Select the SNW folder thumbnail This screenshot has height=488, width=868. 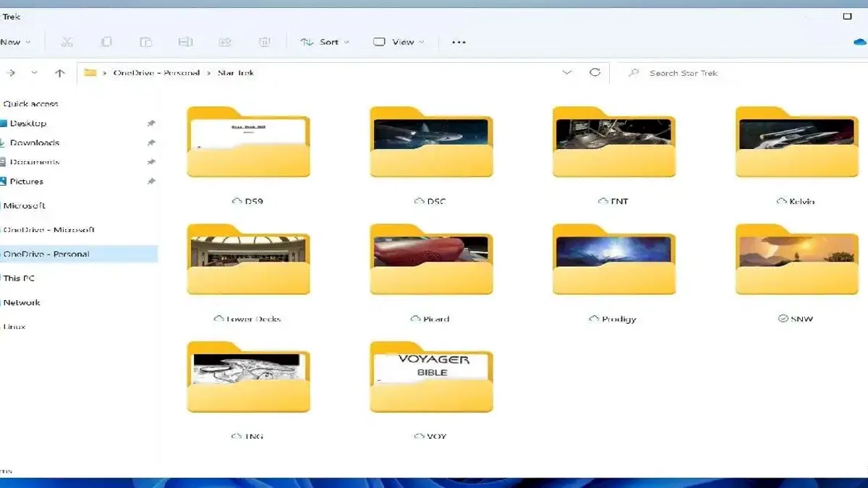[x=797, y=260]
